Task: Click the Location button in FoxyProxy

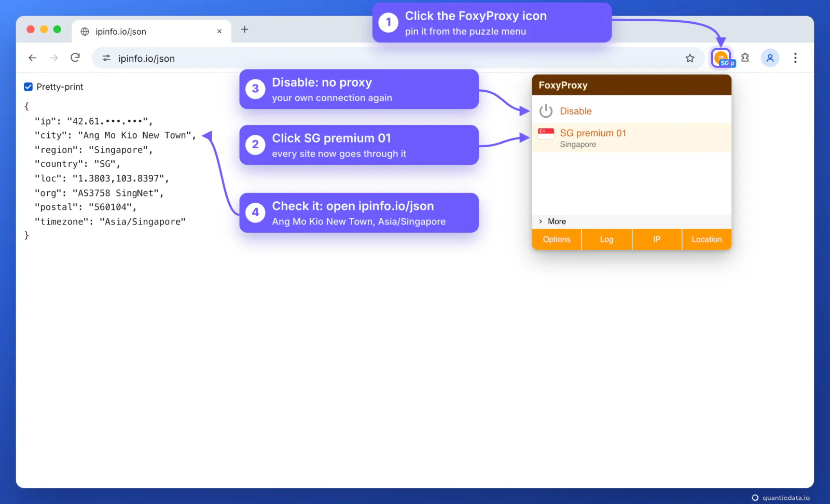Action: [x=707, y=240]
